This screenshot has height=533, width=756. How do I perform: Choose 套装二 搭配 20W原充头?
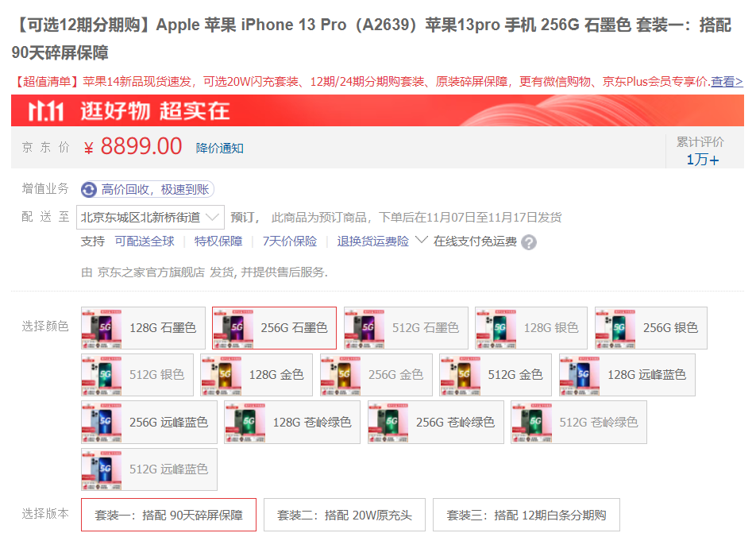pos(345,516)
